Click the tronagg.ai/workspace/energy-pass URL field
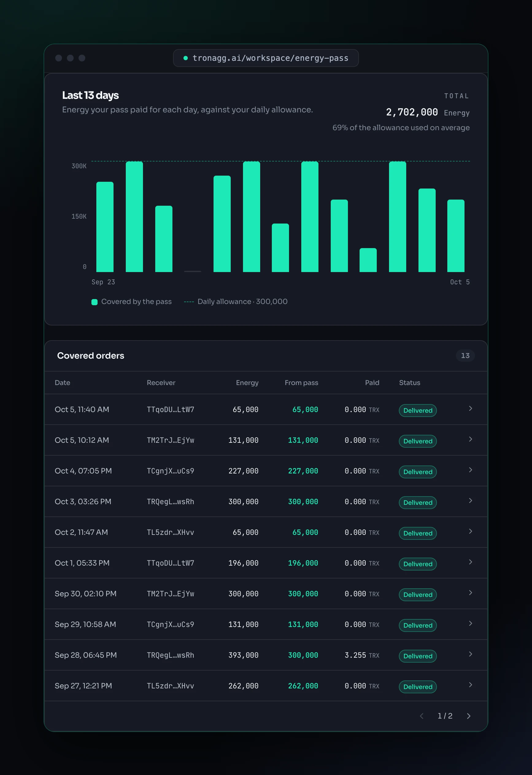Screen dimensions: 532x775 [266, 58]
